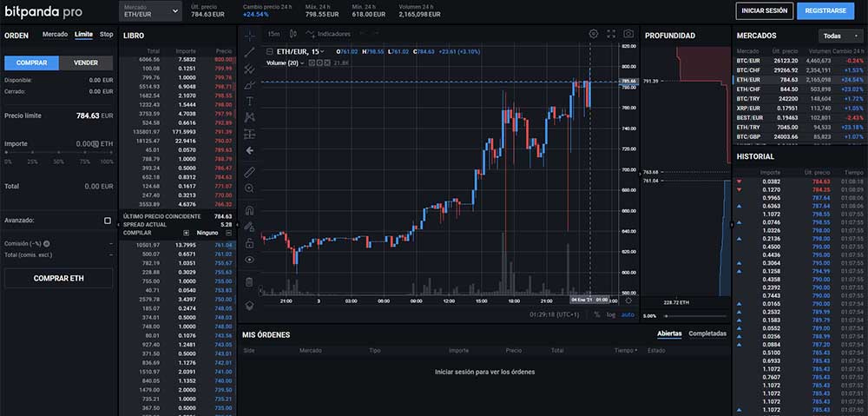Select the VENDER side toggle
The width and height of the screenshot is (868, 416).
86,63
